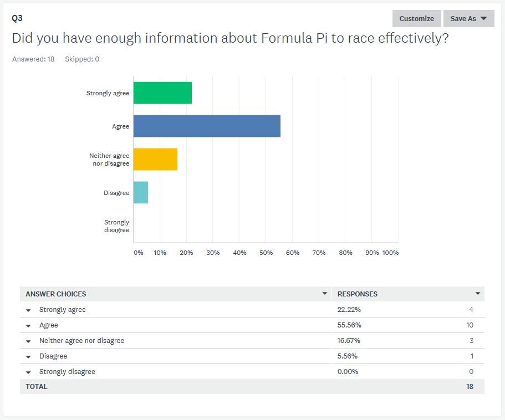The width and height of the screenshot is (505, 420).
Task: Click response count 4 for Strongly agree
Action: point(471,310)
